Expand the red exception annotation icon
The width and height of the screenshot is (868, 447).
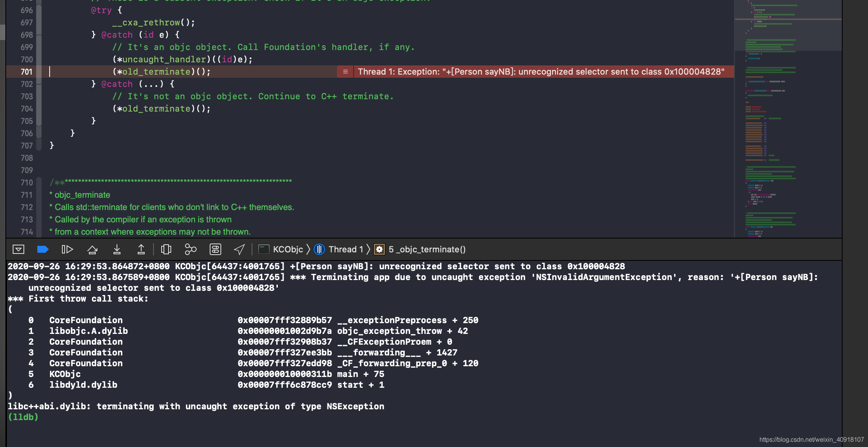click(345, 72)
